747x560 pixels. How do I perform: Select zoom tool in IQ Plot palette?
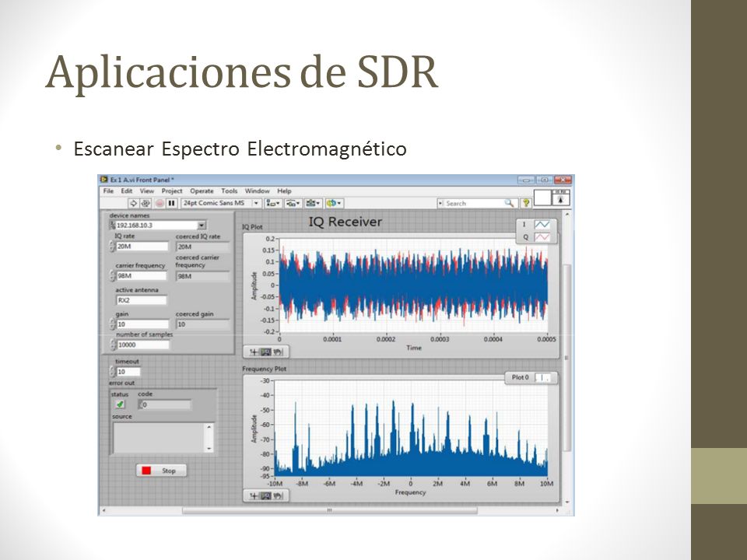[x=266, y=352]
